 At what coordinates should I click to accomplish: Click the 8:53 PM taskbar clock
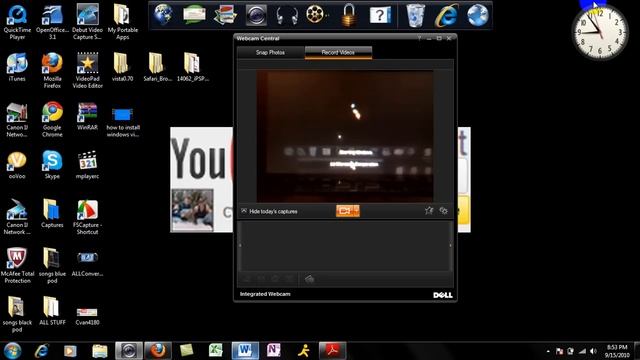point(616,351)
